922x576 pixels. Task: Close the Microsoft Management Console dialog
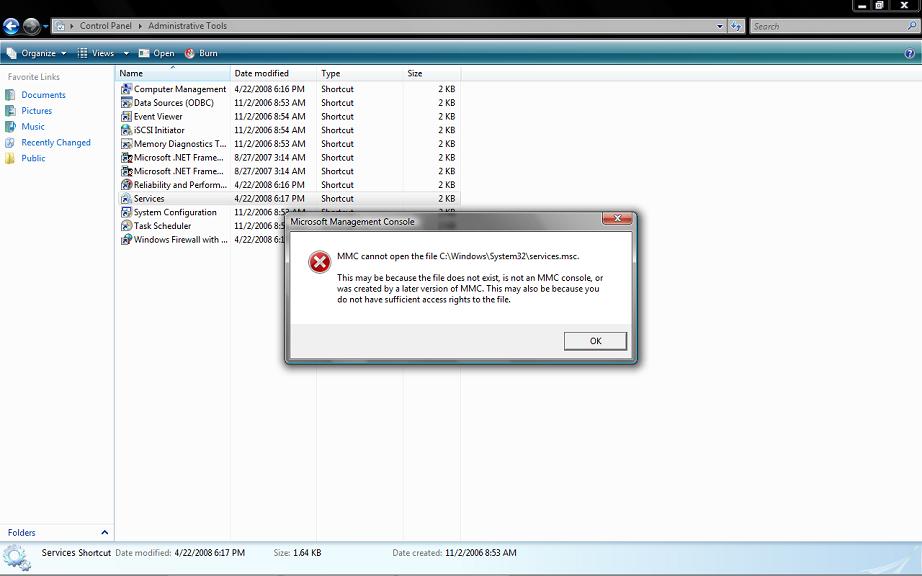point(617,218)
